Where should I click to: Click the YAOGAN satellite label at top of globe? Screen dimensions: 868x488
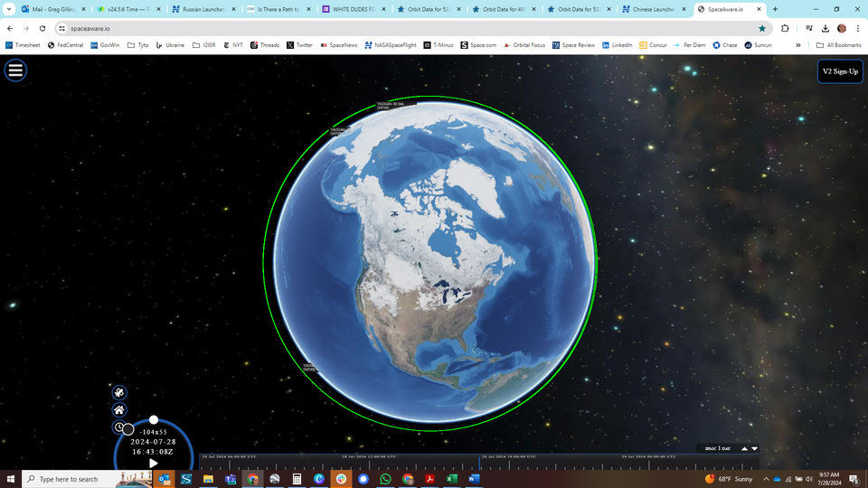point(391,105)
